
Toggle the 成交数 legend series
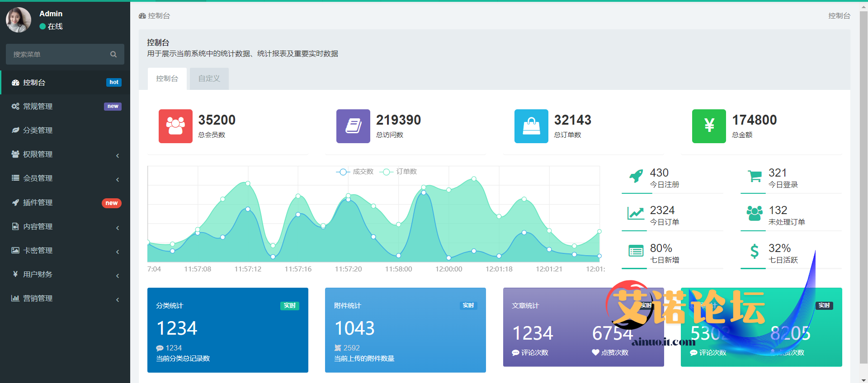[x=355, y=172]
